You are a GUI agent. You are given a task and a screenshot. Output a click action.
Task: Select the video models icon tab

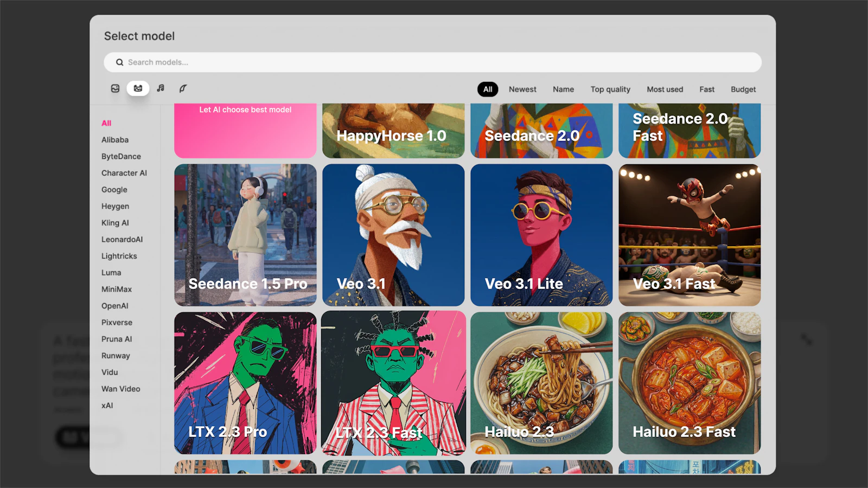tap(138, 88)
